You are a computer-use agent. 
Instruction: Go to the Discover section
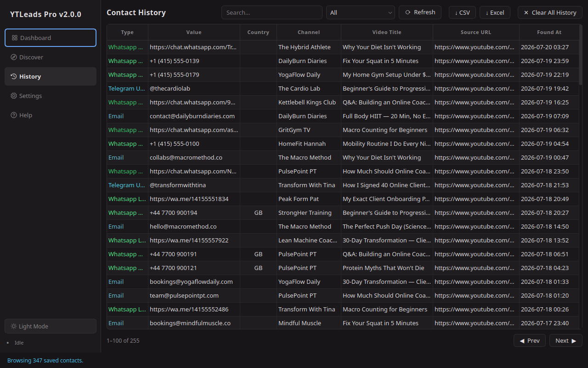pyautogui.click(x=51, y=57)
